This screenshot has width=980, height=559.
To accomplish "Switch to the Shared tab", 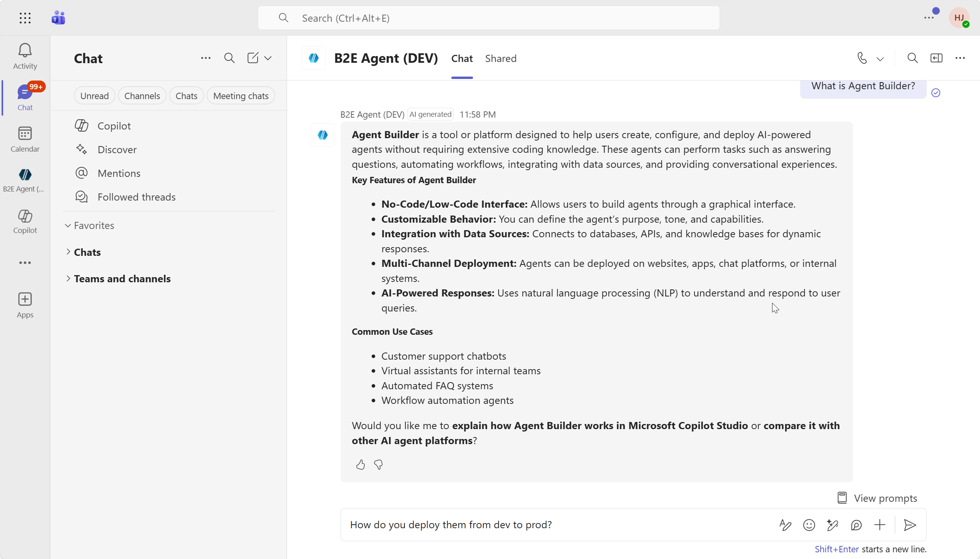I will pos(501,58).
